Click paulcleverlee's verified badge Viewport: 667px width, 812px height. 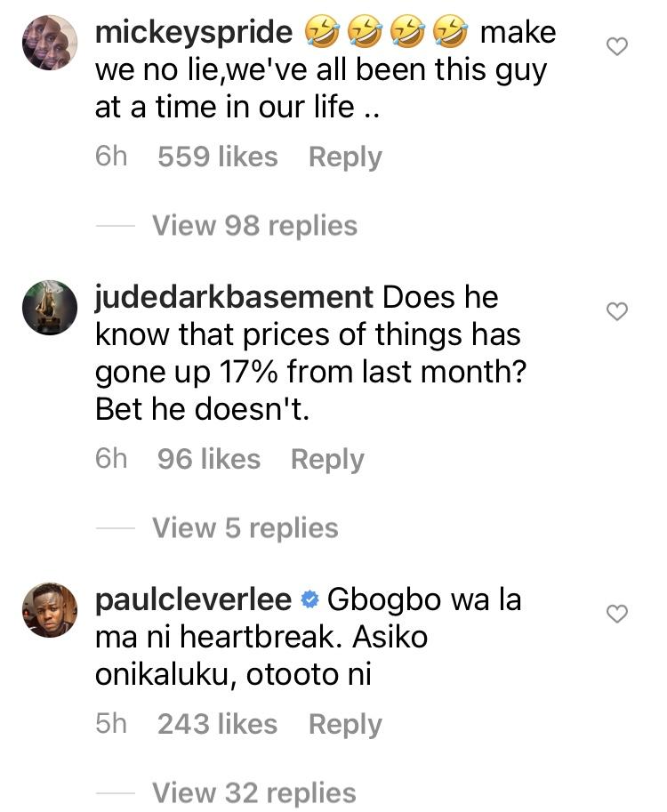[309, 600]
